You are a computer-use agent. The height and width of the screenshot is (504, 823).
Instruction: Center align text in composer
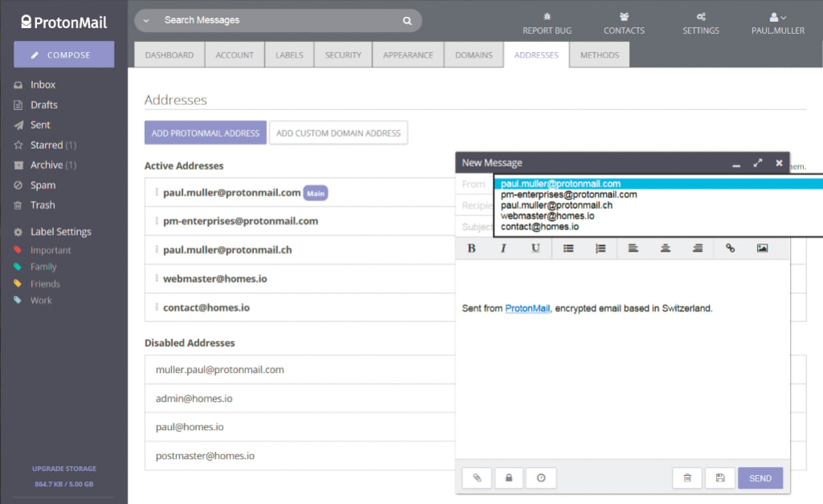665,248
